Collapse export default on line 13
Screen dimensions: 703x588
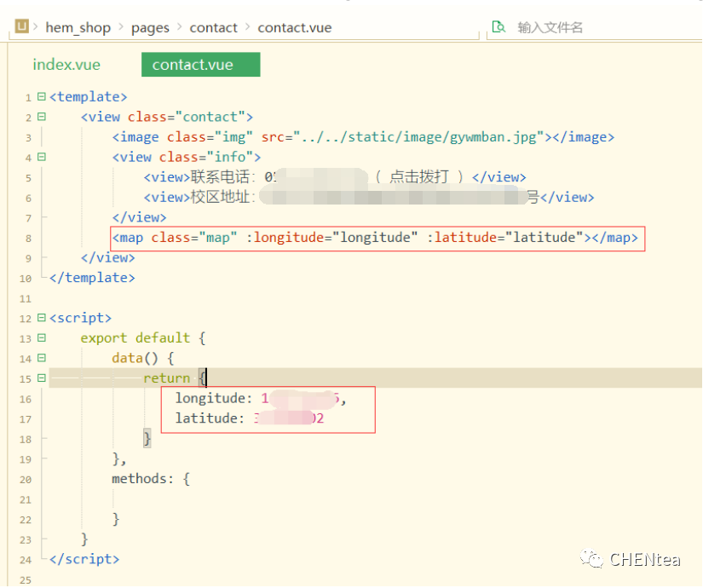pos(42,337)
